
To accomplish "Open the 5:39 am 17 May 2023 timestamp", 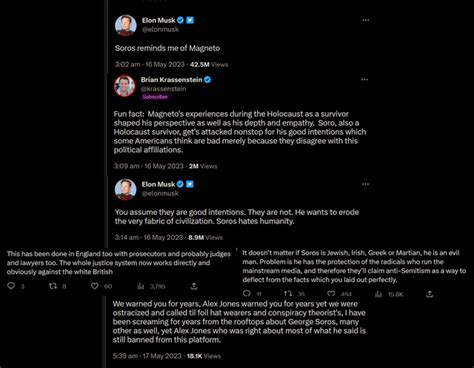I will (147, 356).
